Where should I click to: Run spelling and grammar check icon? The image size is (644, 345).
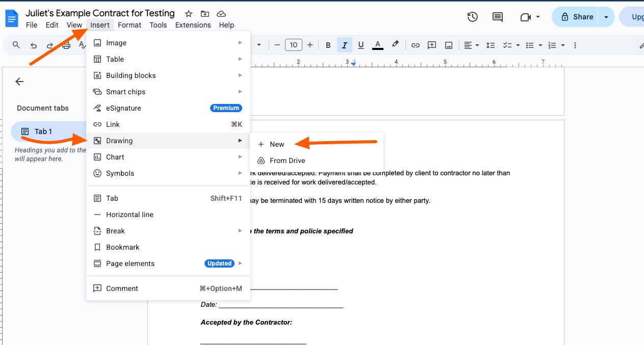point(82,45)
